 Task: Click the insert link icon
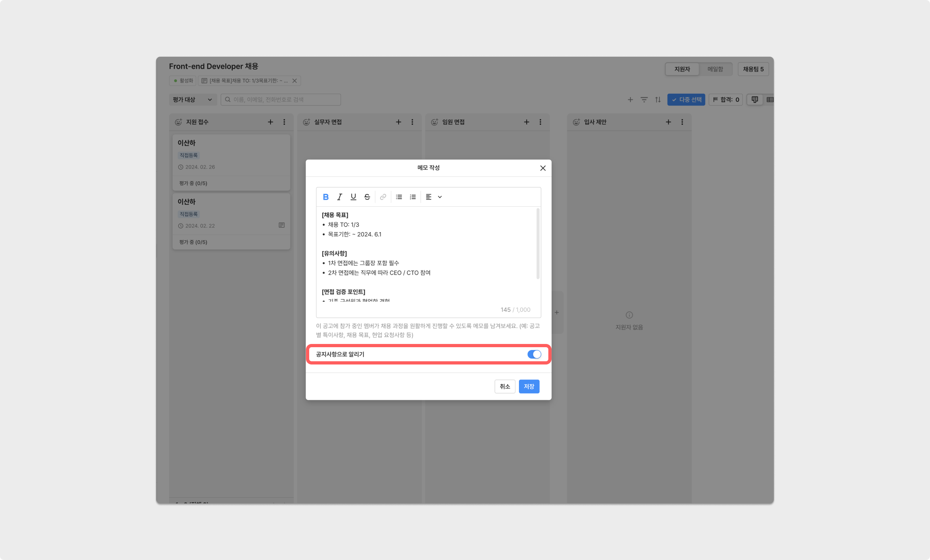(x=383, y=197)
